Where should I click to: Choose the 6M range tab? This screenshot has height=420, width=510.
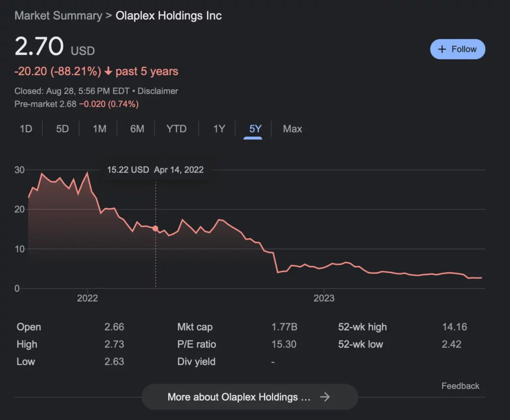137,129
